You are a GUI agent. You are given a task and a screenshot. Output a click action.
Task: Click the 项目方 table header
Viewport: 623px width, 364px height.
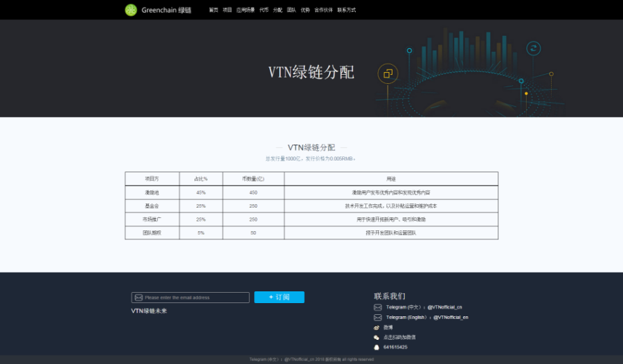(x=152, y=179)
